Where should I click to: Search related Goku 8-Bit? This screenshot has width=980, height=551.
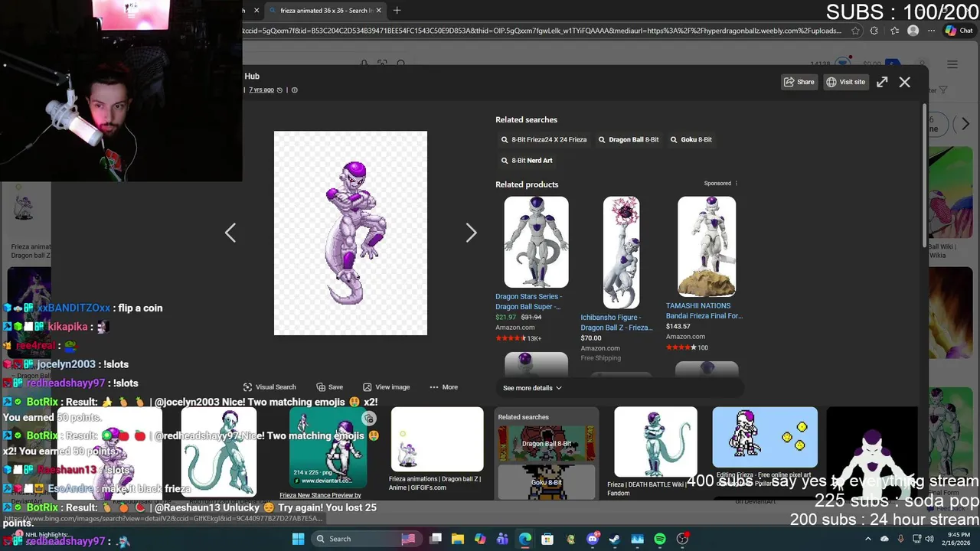[x=691, y=140]
